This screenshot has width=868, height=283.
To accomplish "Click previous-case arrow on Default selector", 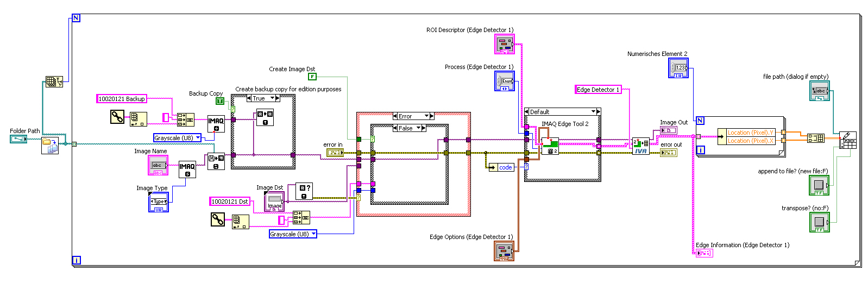I will click(527, 111).
